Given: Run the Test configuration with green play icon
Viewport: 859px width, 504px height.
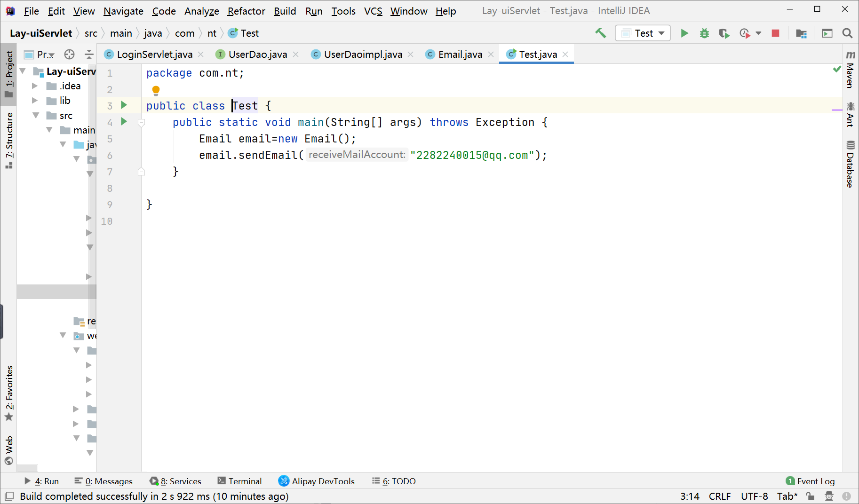Looking at the screenshot, I should pyautogui.click(x=684, y=33).
